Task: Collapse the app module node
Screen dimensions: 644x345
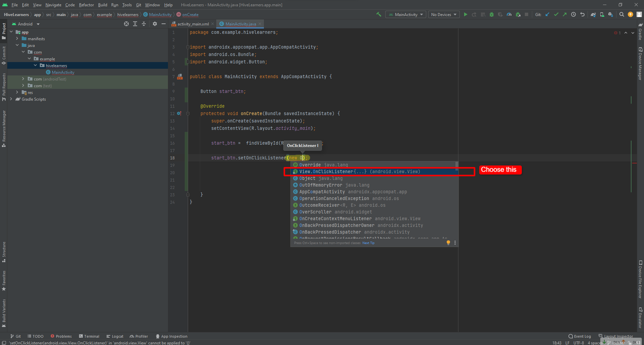Action: [12, 32]
